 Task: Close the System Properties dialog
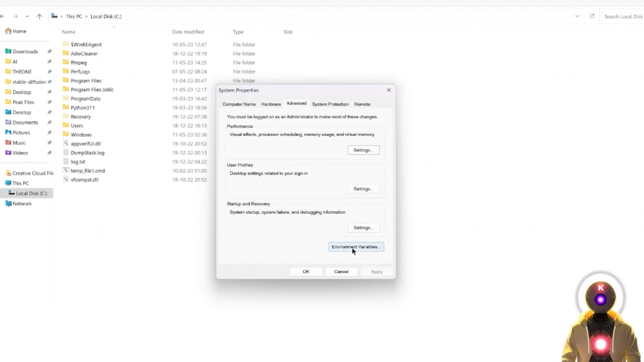pyautogui.click(x=389, y=90)
